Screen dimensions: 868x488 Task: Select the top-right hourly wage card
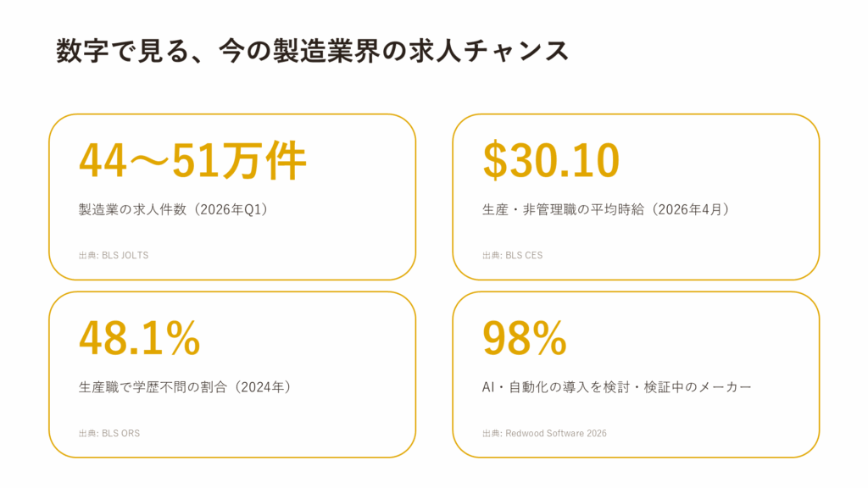pyautogui.click(x=636, y=197)
